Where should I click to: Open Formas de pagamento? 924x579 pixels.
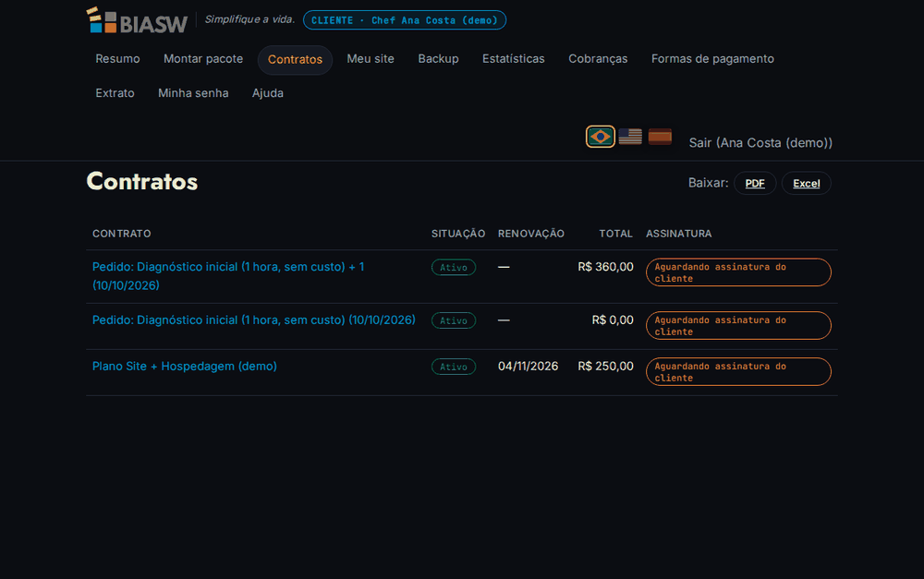(712, 59)
